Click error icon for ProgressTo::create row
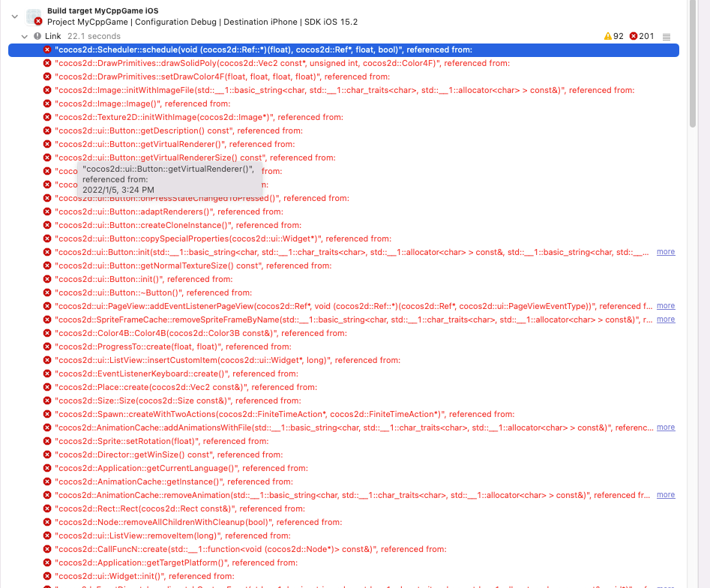The height and width of the screenshot is (588, 710). [x=47, y=346]
